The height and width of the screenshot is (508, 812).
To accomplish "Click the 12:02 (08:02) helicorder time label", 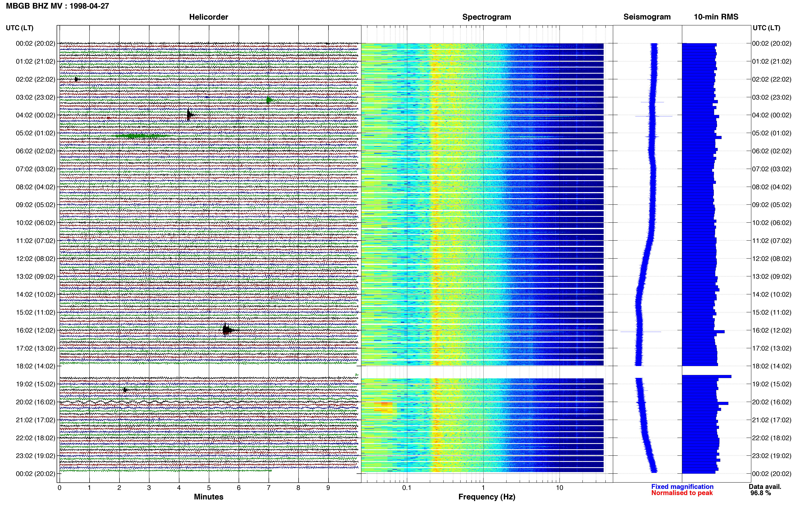I will (35, 259).
